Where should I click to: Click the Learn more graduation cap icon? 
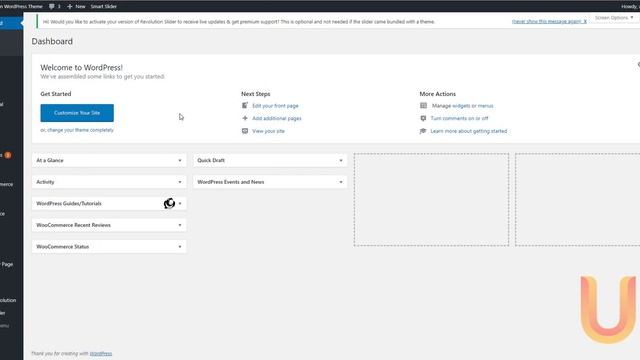point(423,131)
